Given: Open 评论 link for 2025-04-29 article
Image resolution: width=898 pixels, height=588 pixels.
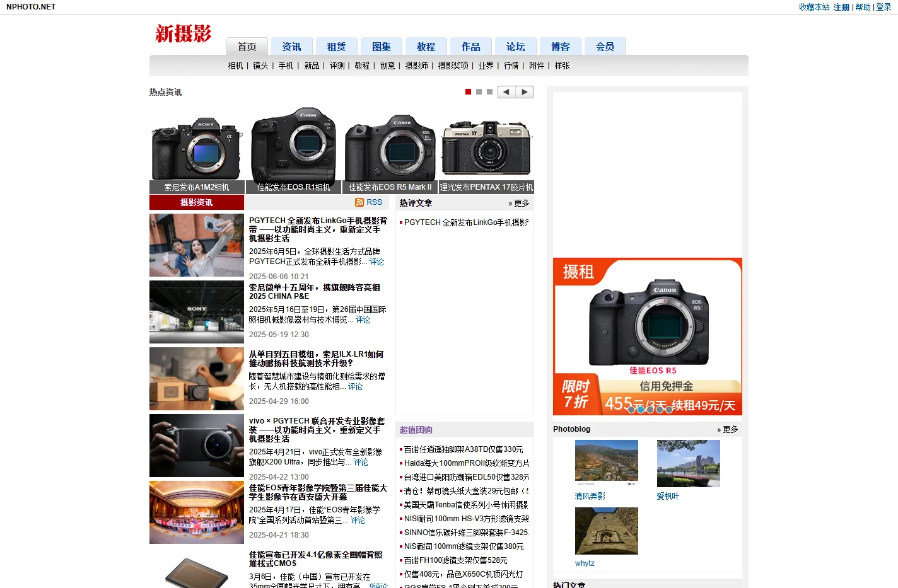Looking at the screenshot, I should (356, 386).
